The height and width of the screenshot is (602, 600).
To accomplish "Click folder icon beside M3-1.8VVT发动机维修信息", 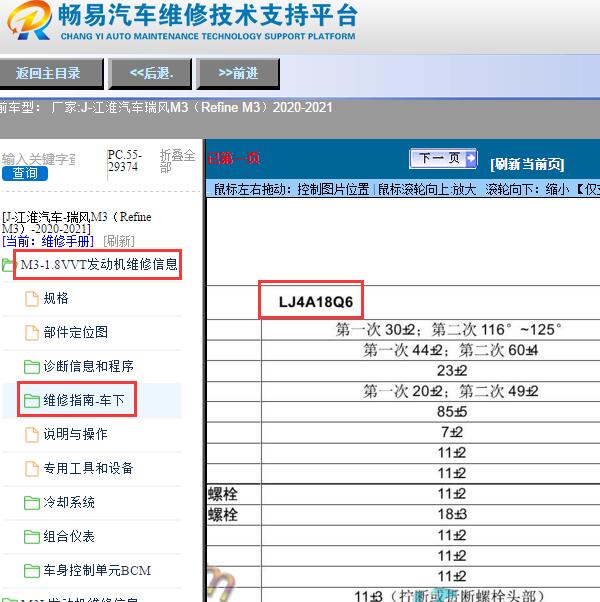I will [8, 265].
